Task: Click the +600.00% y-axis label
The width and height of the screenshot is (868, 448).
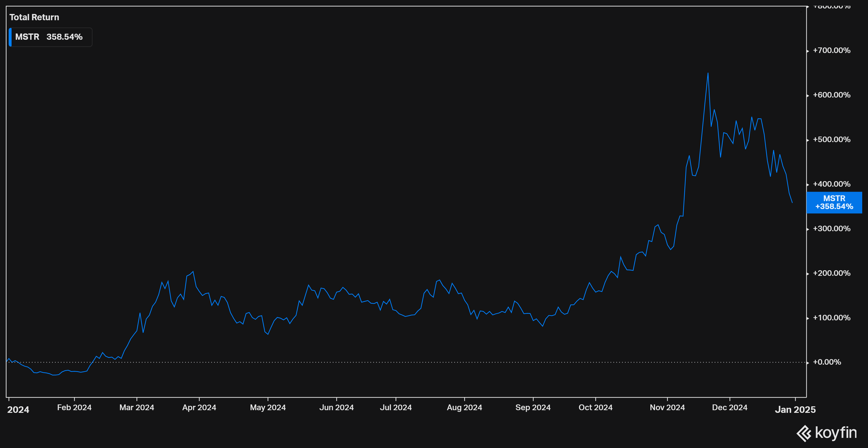Action: pyautogui.click(x=831, y=95)
